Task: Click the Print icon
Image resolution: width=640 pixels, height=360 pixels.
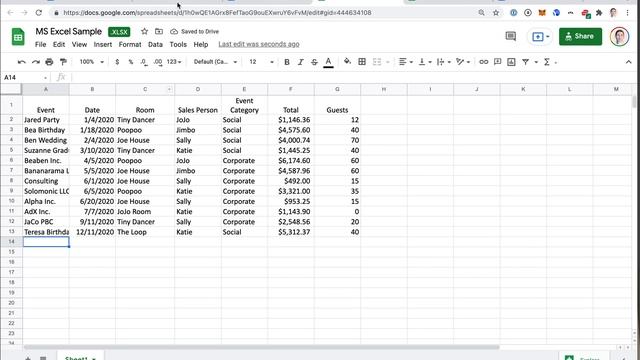Action: pos(49,62)
